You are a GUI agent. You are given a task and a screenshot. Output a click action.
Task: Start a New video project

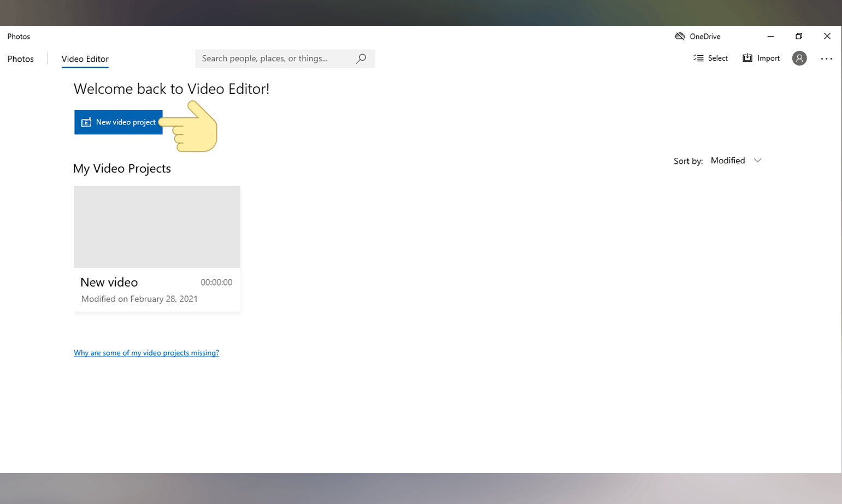click(x=118, y=122)
